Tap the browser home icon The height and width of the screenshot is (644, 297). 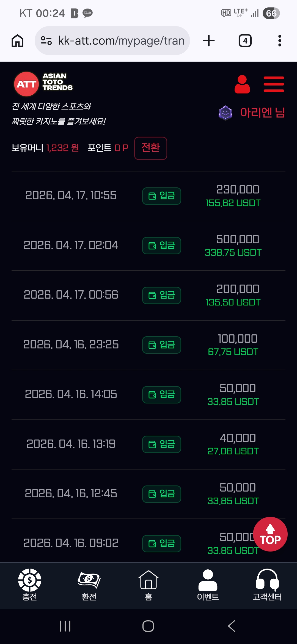click(x=18, y=41)
